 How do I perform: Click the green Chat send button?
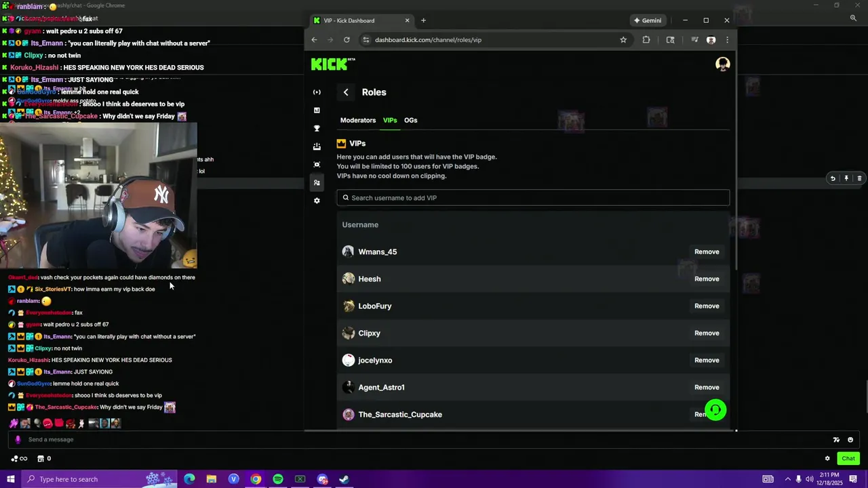coord(848,459)
